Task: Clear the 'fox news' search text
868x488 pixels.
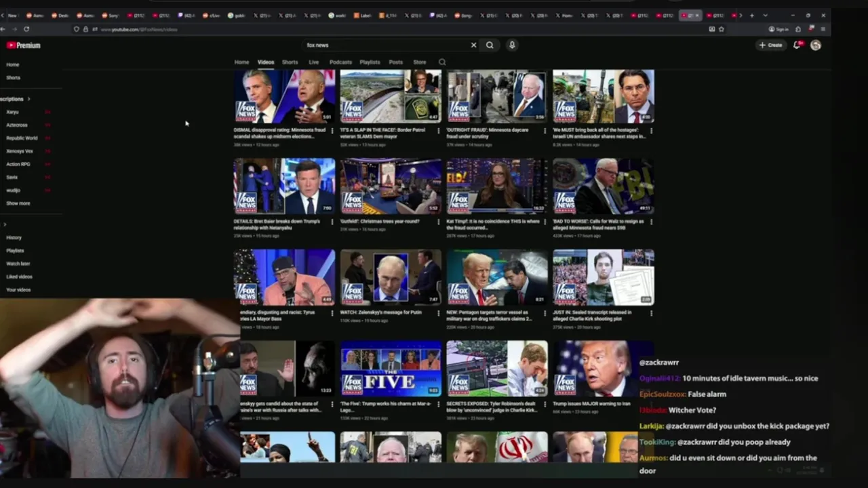Action: pos(473,45)
